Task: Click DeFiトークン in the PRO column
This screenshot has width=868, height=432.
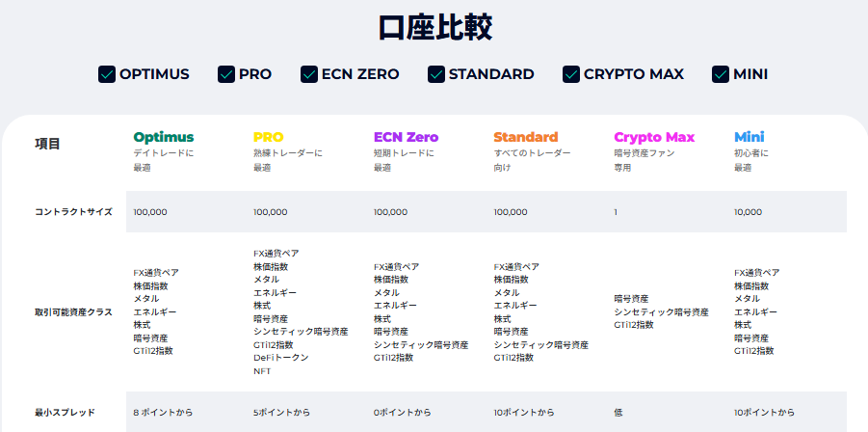Action: pos(281,358)
